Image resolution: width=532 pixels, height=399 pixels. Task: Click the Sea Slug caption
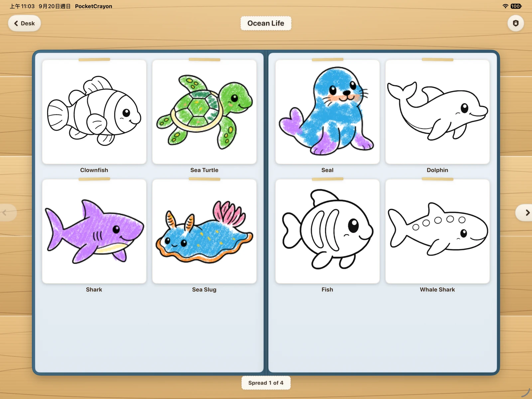[204, 290]
